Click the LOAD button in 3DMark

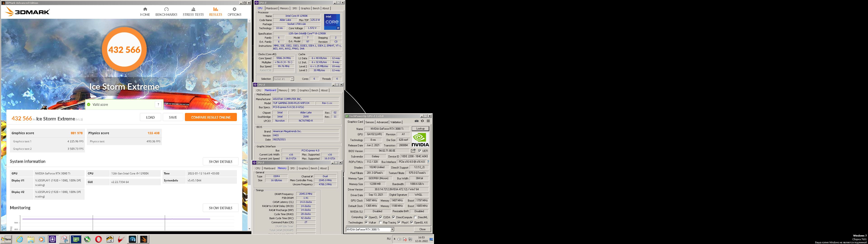(x=150, y=117)
